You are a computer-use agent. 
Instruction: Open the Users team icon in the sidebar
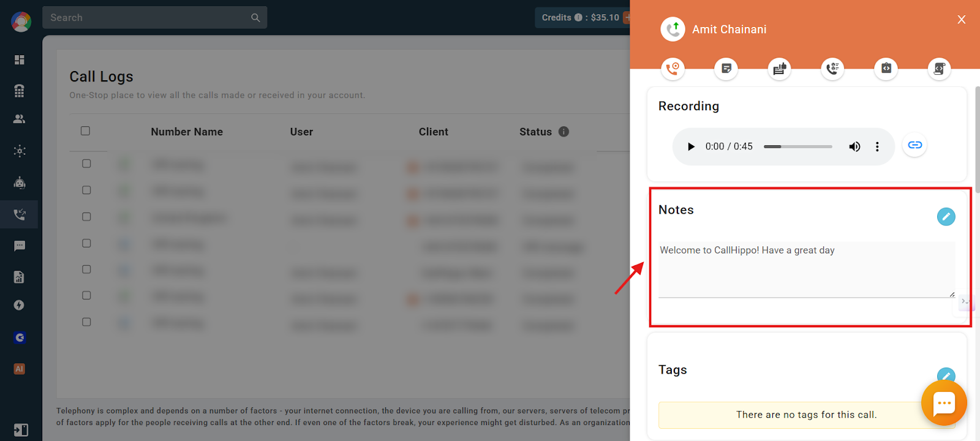[20, 119]
